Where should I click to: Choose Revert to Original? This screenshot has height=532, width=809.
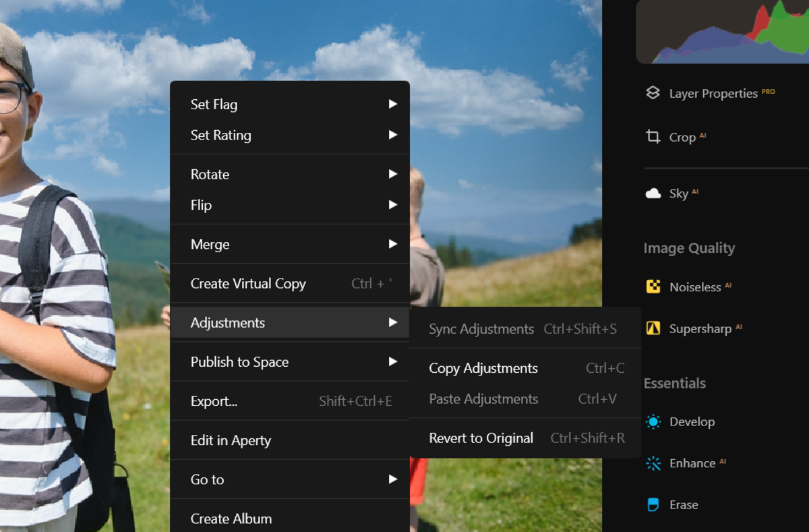[x=525, y=438]
